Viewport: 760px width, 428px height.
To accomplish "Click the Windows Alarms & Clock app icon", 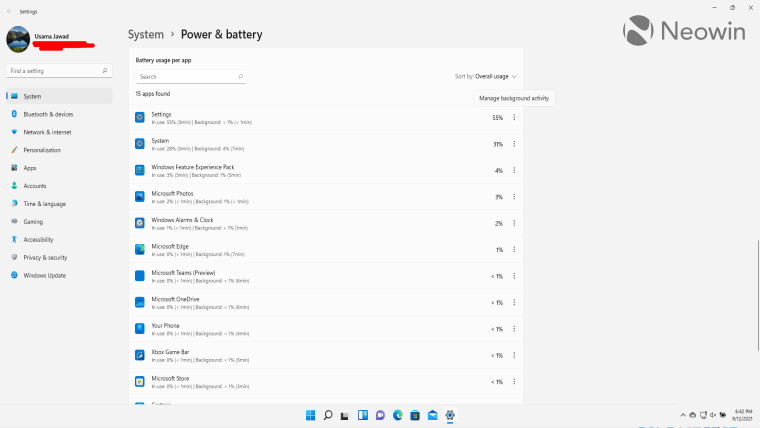I will click(x=140, y=223).
